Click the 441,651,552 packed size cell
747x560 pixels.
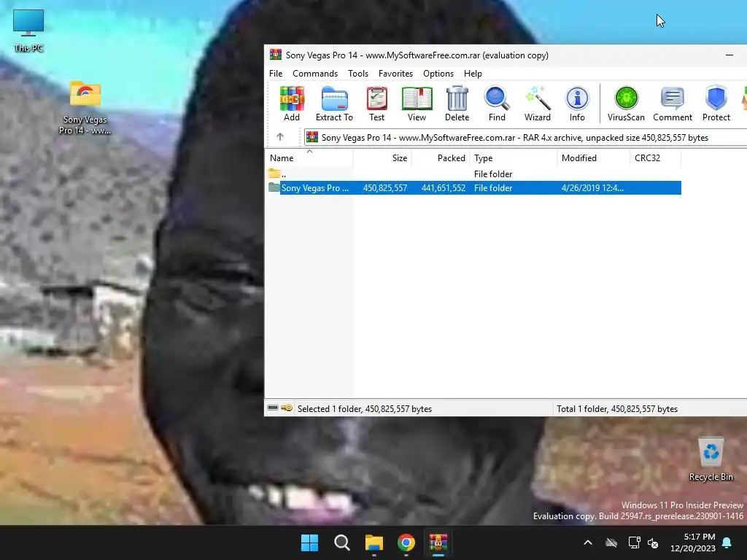click(x=443, y=187)
